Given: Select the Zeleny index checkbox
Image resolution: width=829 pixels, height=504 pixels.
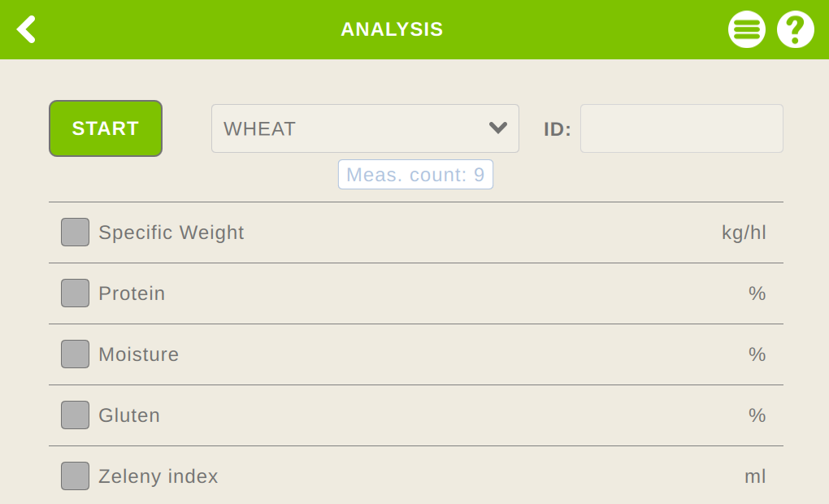Looking at the screenshot, I should point(75,476).
